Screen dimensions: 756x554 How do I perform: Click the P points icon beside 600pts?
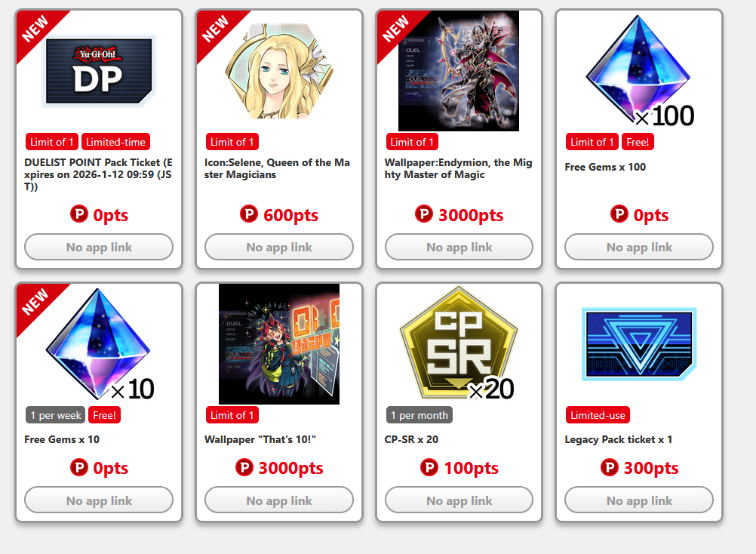[x=249, y=214]
